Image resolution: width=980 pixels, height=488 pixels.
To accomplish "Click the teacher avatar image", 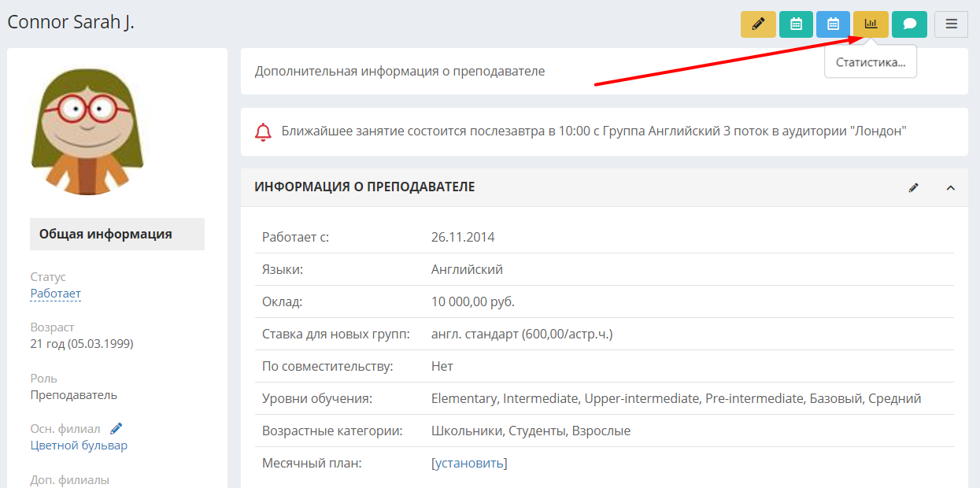I will 87,131.
